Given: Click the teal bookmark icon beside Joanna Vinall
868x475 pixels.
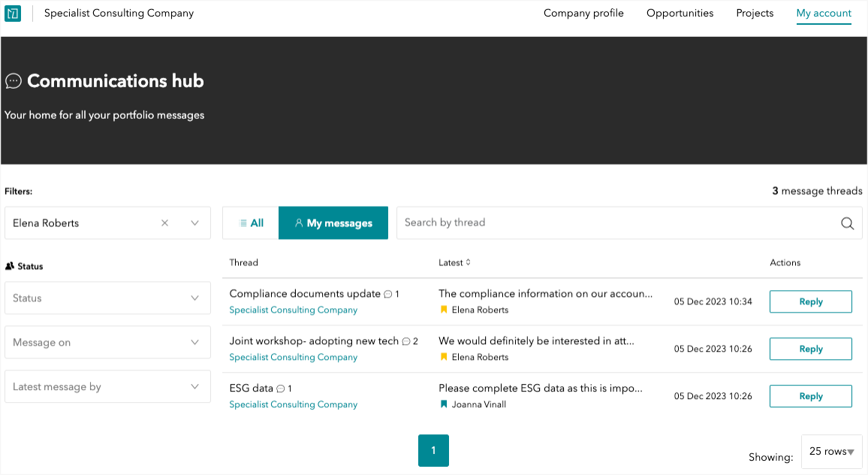Looking at the screenshot, I should [444, 404].
